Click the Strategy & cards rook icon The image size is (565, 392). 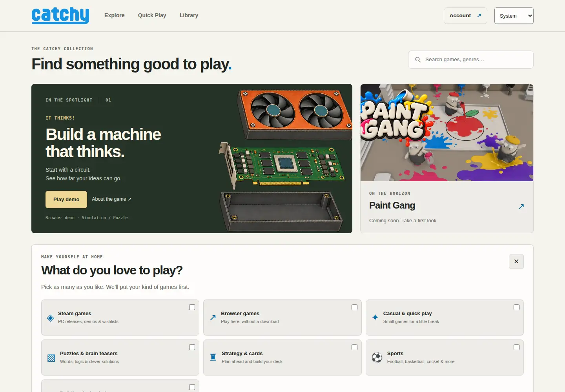point(213,357)
